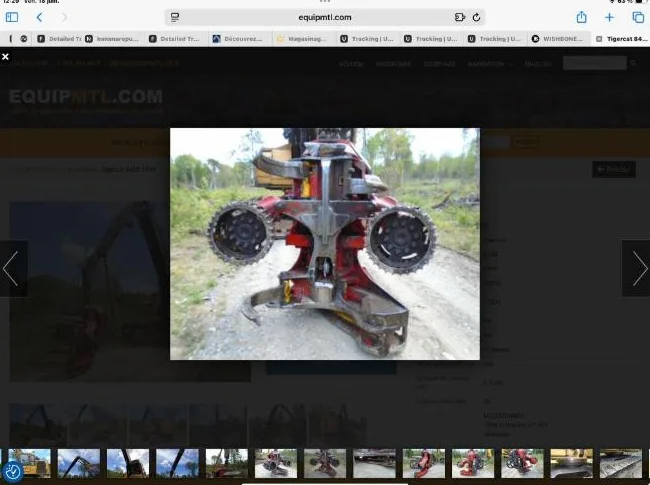Click the blue accessibility badge icon
The width and height of the screenshot is (650, 485).
(x=12, y=471)
